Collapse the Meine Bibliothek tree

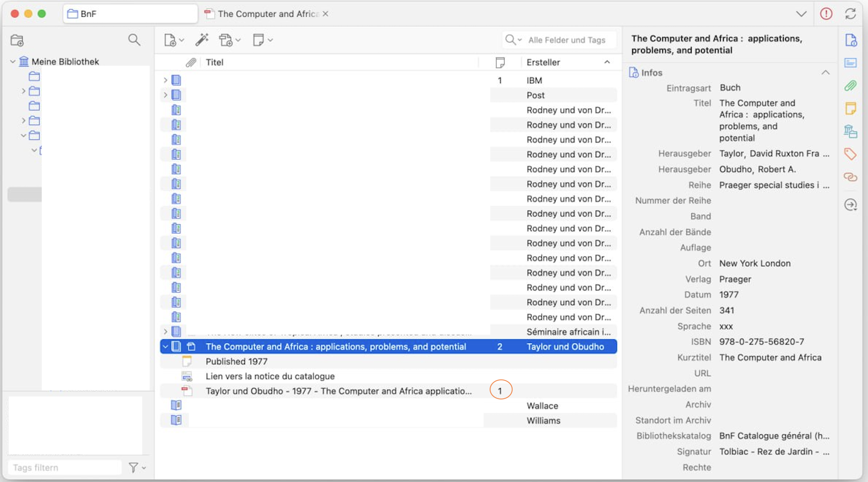[x=13, y=61]
